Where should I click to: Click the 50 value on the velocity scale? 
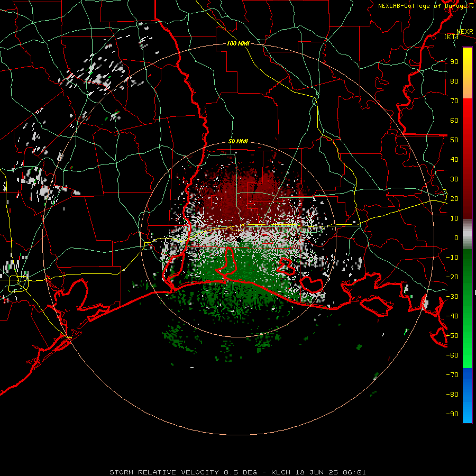pyautogui.click(x=454, y=140)
